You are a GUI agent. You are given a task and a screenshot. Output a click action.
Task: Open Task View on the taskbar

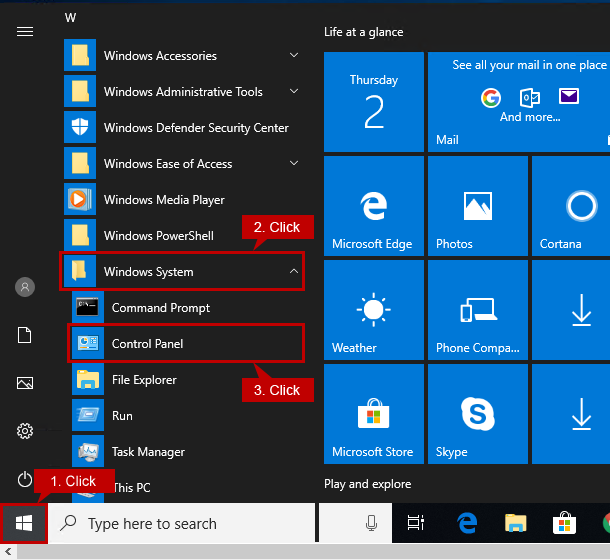coord(415,523)
